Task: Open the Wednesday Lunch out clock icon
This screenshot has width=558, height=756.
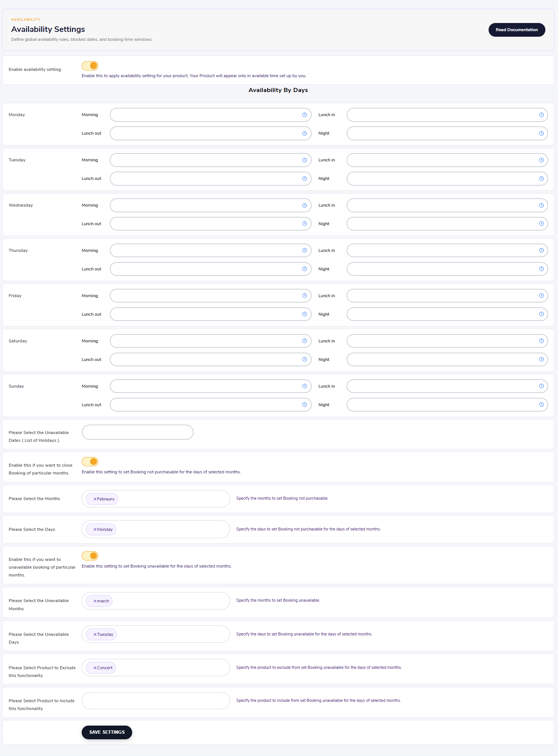Action: click(x=304, y=224)
